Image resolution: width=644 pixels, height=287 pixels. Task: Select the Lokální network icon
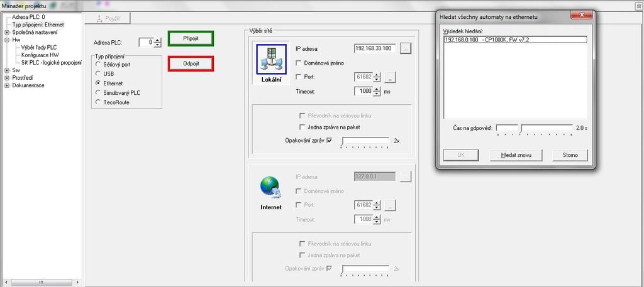click(271, 58)
